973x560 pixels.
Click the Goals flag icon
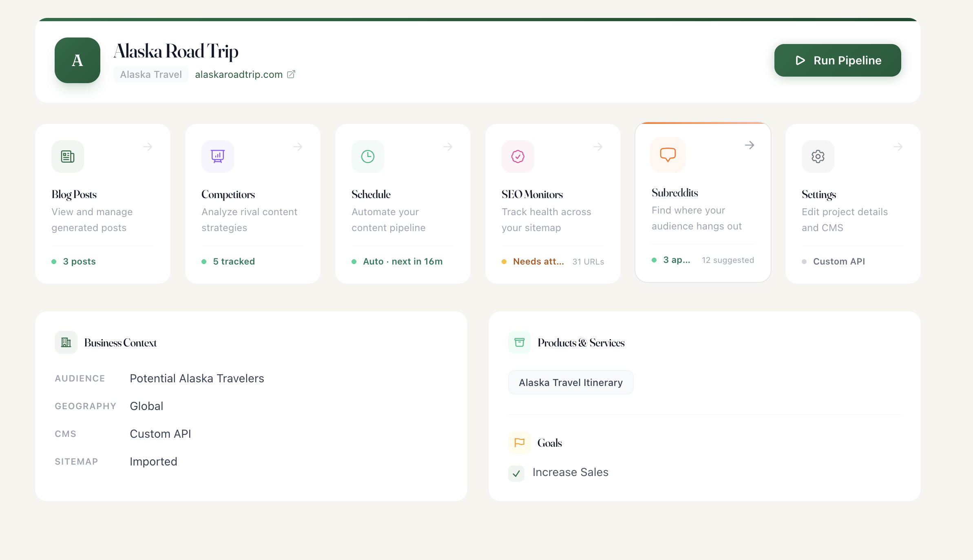point(520,443)
